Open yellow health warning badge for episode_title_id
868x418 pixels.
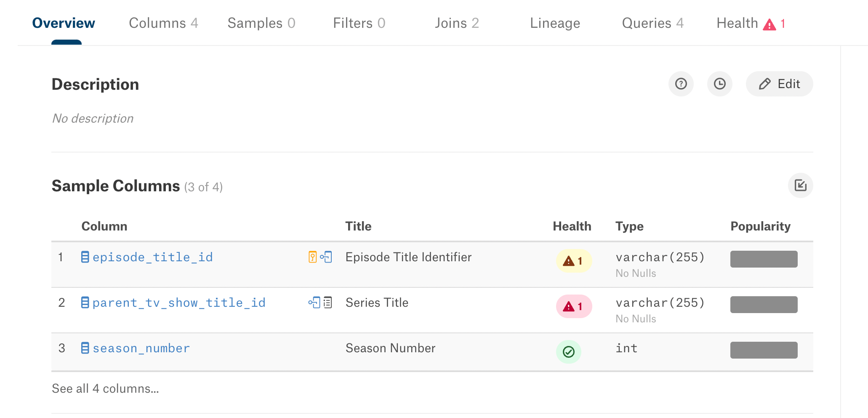point(574,261)
